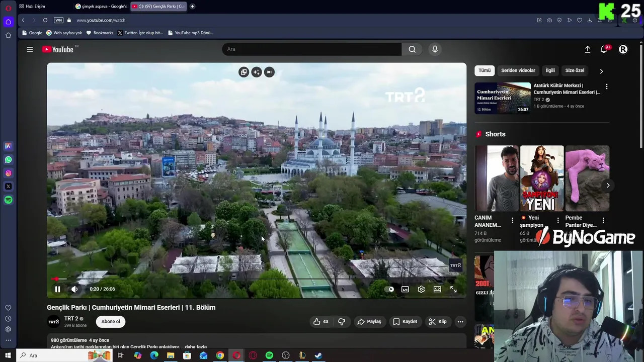Turn on subtitles in the player
Screen dimensions: 644x362
[405, 289]
